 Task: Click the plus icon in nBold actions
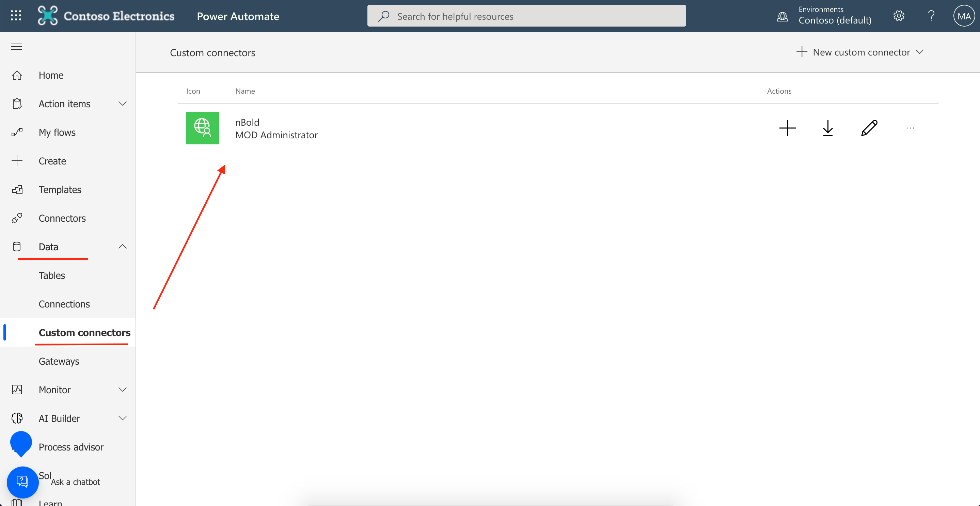tap(787, 128)
